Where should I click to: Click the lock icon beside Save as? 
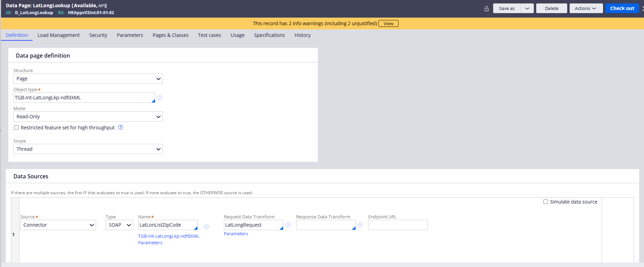coord(486,9)
